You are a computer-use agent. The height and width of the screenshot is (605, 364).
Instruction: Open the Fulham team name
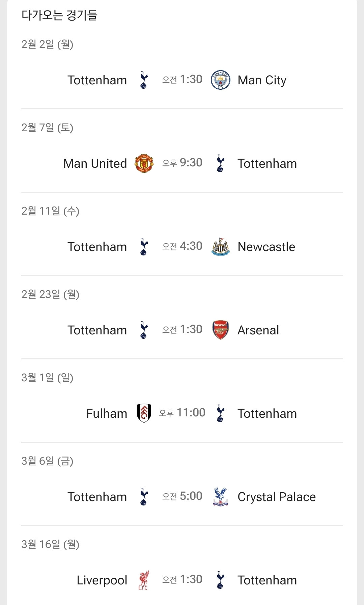pyautogui.click(x=107, y=414)
